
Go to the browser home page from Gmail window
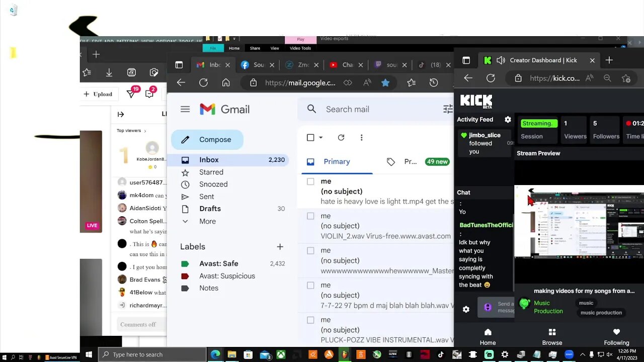tap(226, 83)
